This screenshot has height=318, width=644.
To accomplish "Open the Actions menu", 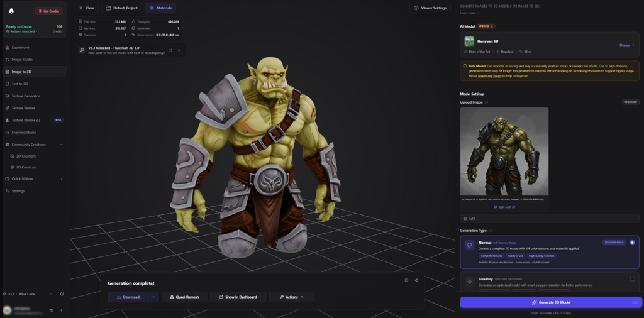I will tap(292, 297).
